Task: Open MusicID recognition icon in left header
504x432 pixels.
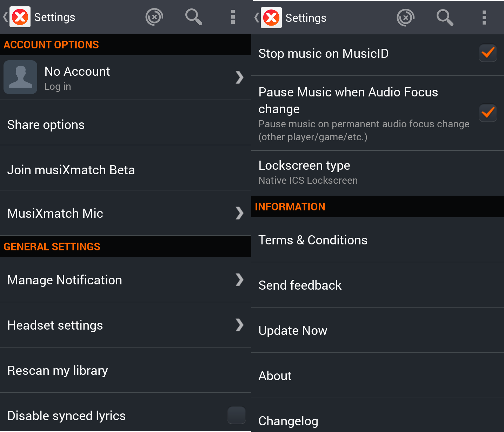Action: pyautogui.click(x=154, y=17)
